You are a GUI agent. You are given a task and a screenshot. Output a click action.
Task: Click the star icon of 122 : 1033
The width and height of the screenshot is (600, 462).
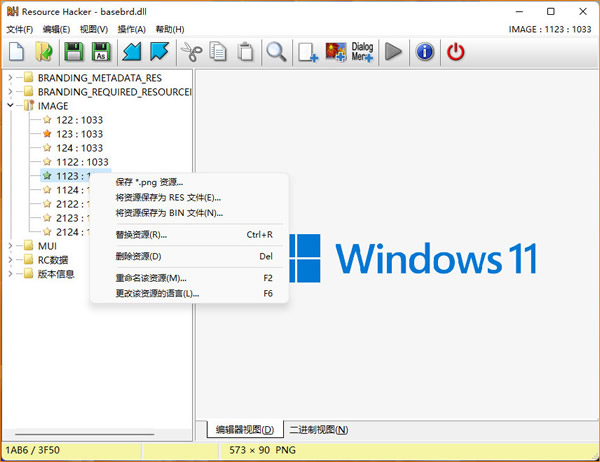pyautogui.click(x=47, y=120)
